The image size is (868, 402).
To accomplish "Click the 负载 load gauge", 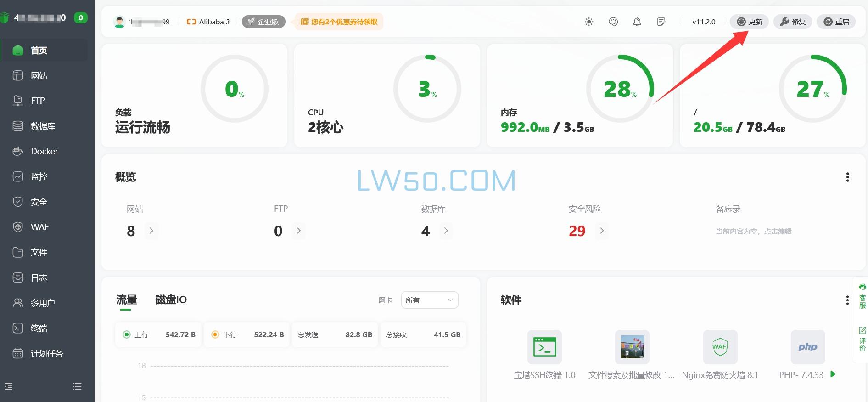I will tap(235, 89).
